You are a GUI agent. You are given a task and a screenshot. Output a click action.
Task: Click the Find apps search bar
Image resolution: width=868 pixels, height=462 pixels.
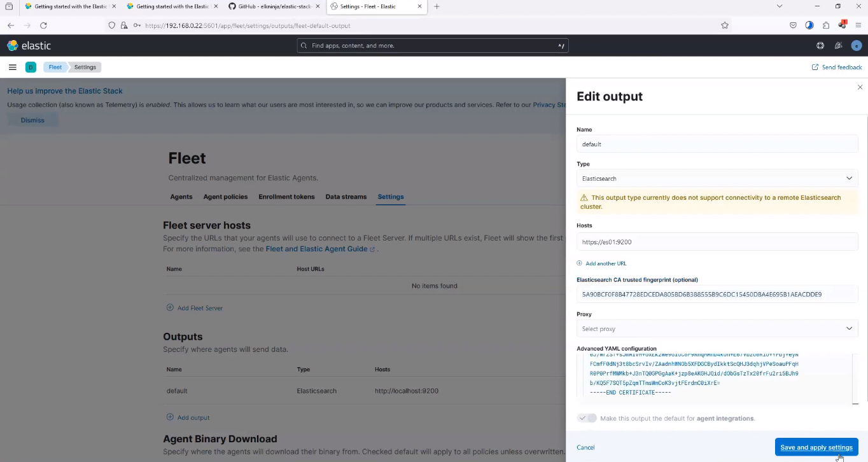(433, 46)
